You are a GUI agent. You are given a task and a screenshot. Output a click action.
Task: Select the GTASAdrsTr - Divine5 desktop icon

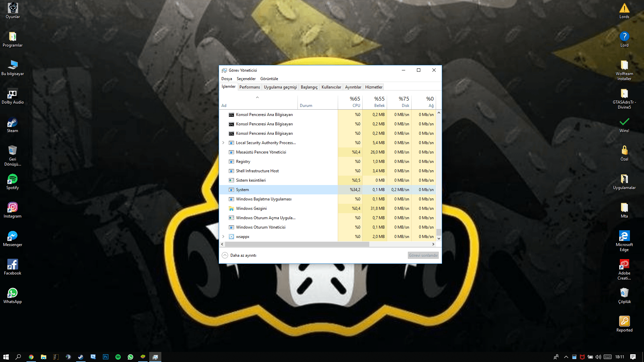pos(624,98)
